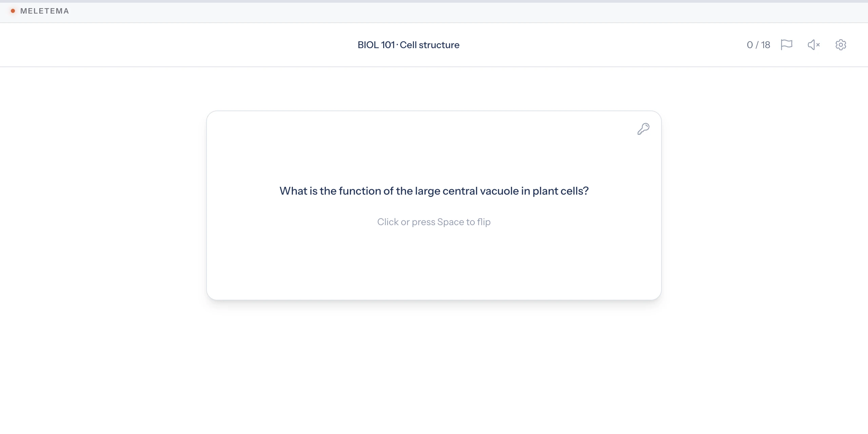Click the word 'vacuole' in the question
Viewport: 868px width, 434px height.
coord(499,191)
